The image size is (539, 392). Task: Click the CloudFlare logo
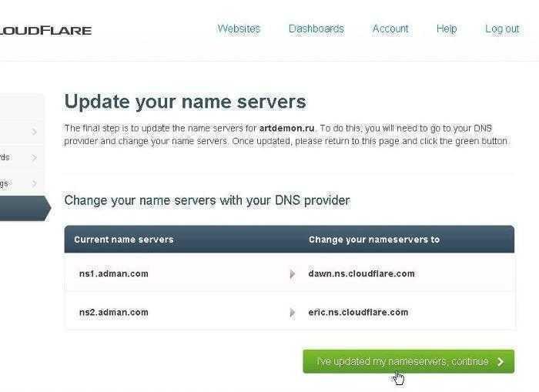click(x=45, y=31)
